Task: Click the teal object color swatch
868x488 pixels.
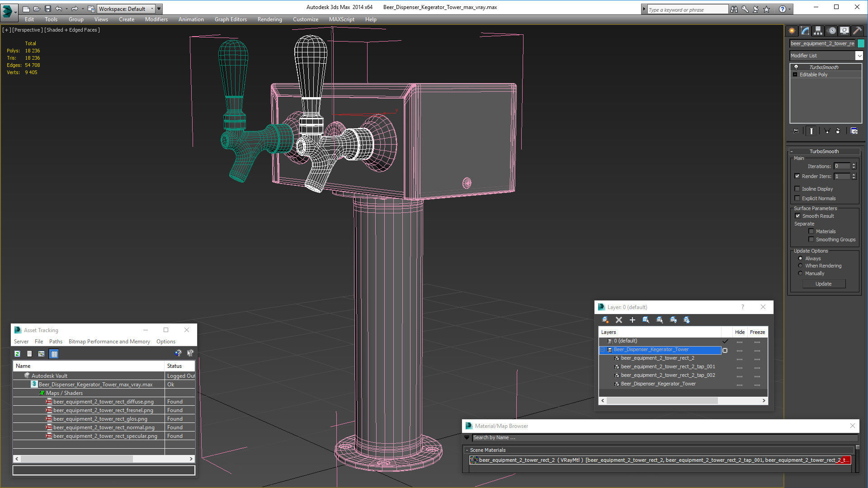Action: (861, 43)
